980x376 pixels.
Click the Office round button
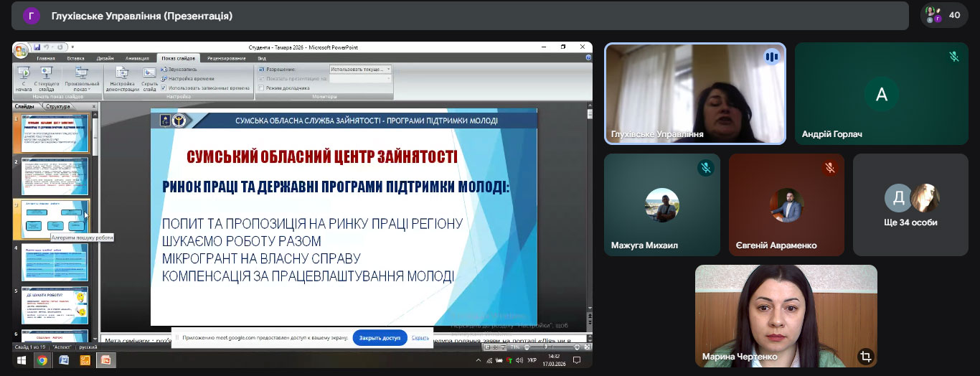pos(21,50)
